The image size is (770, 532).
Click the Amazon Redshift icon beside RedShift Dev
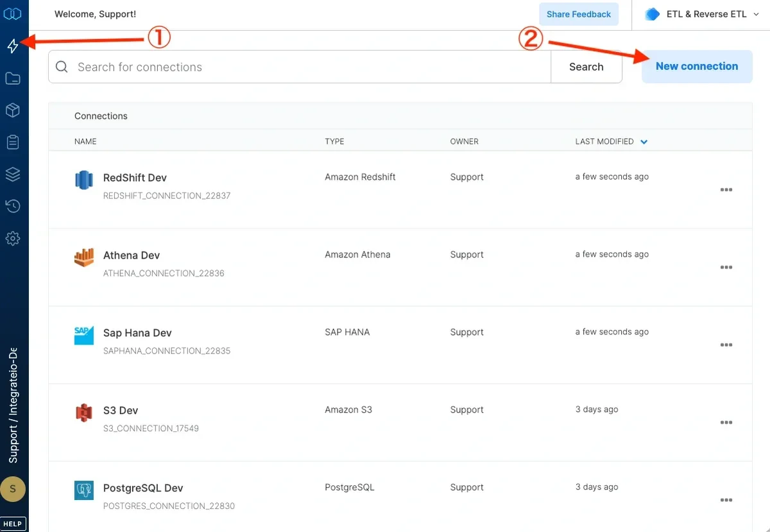tap(85, 180)
